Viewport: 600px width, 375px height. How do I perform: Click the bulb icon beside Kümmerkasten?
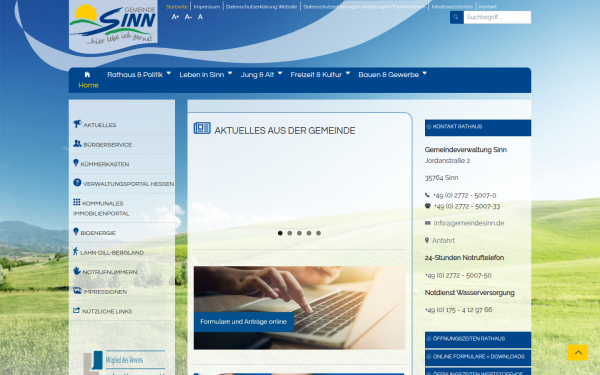76,163
